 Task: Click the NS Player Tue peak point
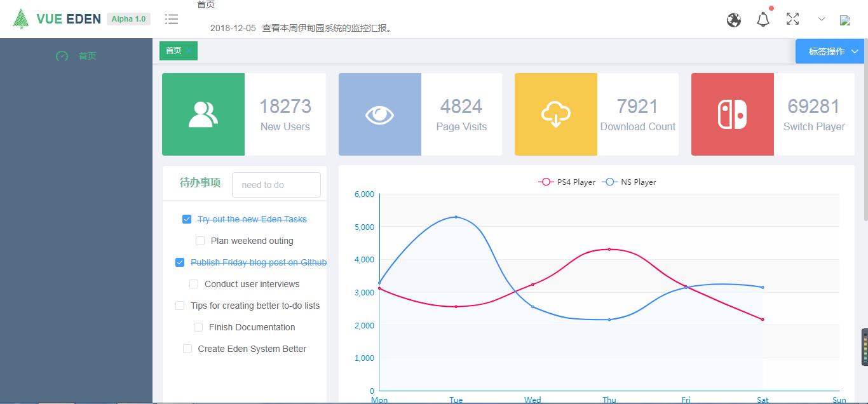point(456,217)
